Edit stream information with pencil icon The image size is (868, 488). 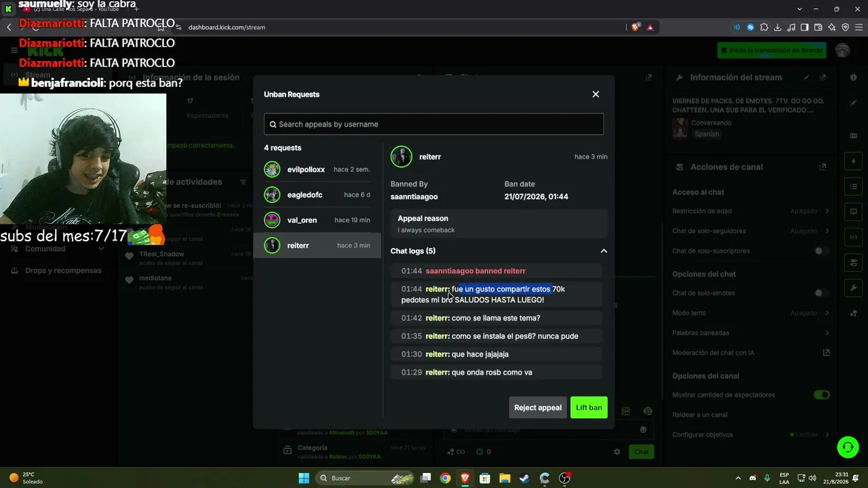pos(806,77)
